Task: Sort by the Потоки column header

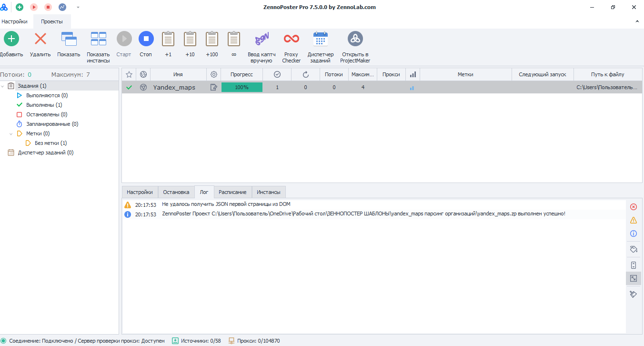Action: (x=334, y=74)
